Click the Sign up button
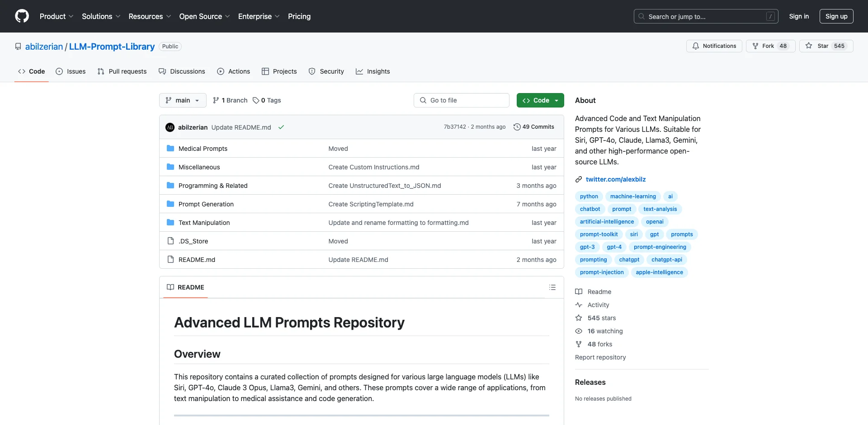The image size is (868, 425). 836,16
